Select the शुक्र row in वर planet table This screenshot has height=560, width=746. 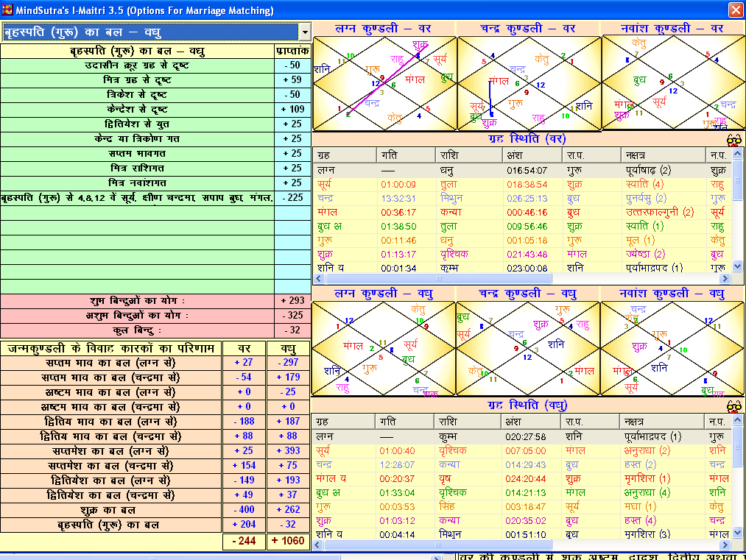[x=522, y=255]
